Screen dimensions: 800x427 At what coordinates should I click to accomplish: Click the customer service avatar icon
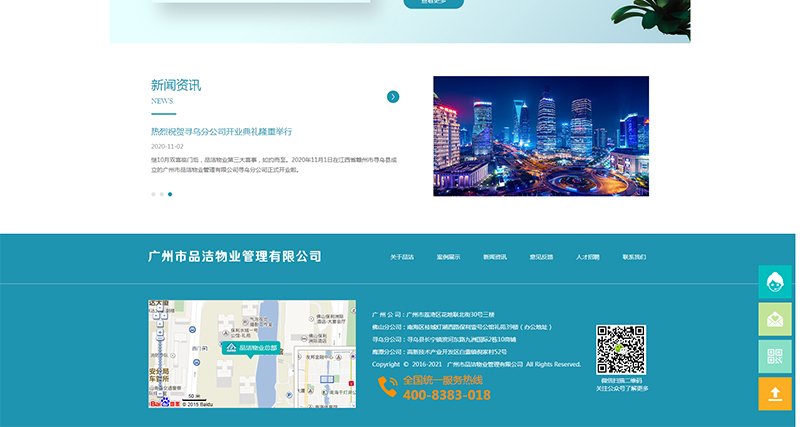coord(774,283)
